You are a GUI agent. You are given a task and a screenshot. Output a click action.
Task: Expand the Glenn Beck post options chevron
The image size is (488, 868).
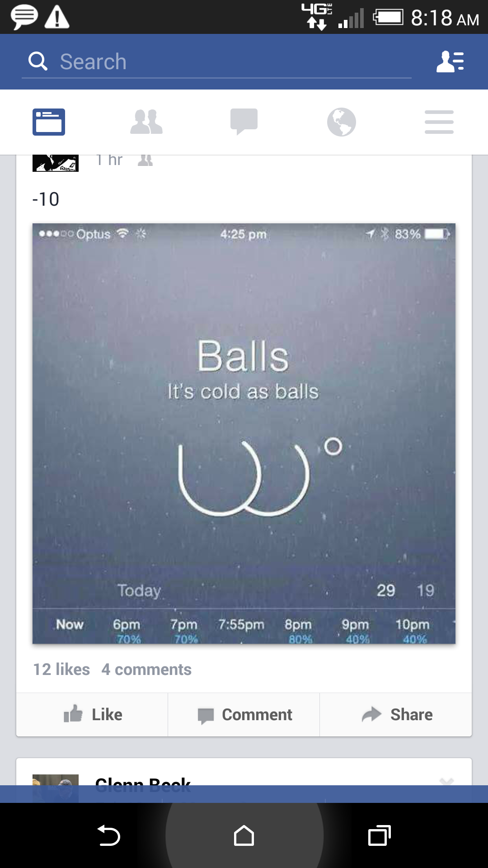pyautogui.click(x=446, y=781)
